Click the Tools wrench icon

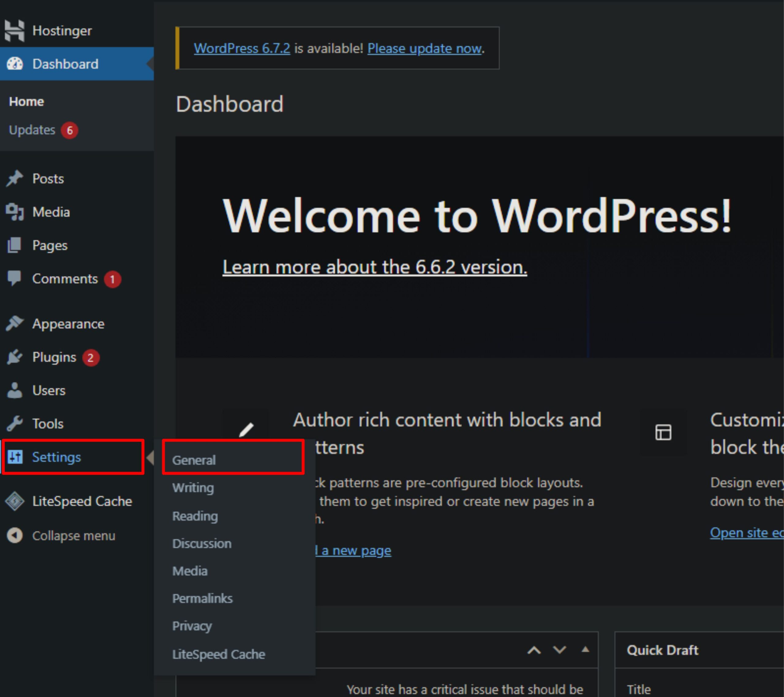tap(15, 424)
